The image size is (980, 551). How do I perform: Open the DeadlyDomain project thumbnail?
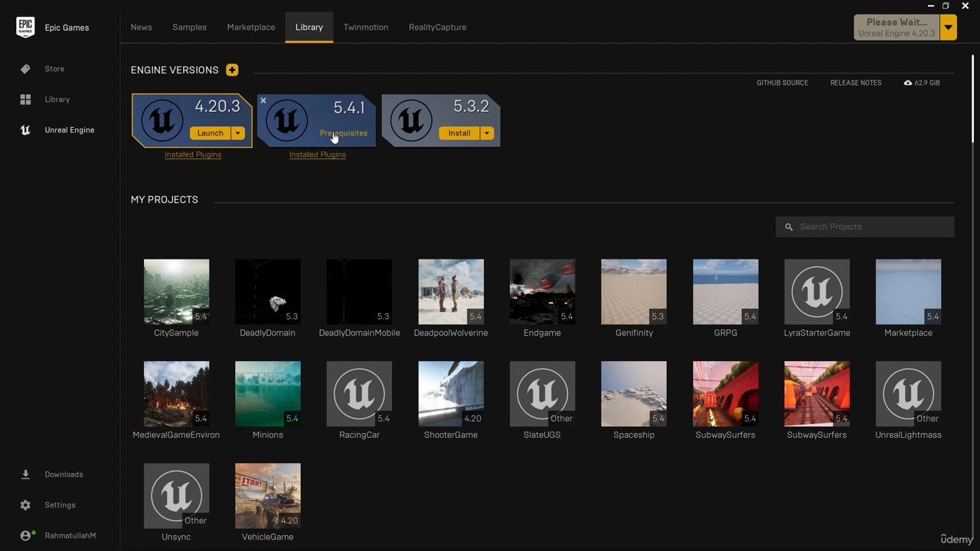tap(268, 292)
